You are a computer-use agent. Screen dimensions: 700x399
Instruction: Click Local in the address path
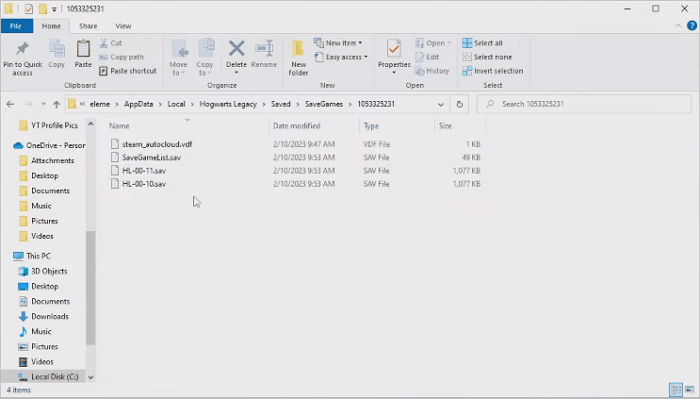pos(176,104)
